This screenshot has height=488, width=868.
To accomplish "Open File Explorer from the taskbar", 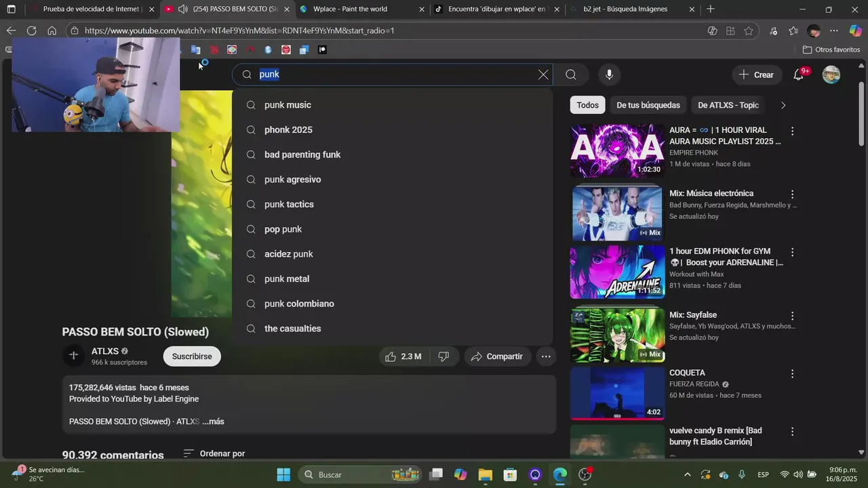I will [485, 474].
